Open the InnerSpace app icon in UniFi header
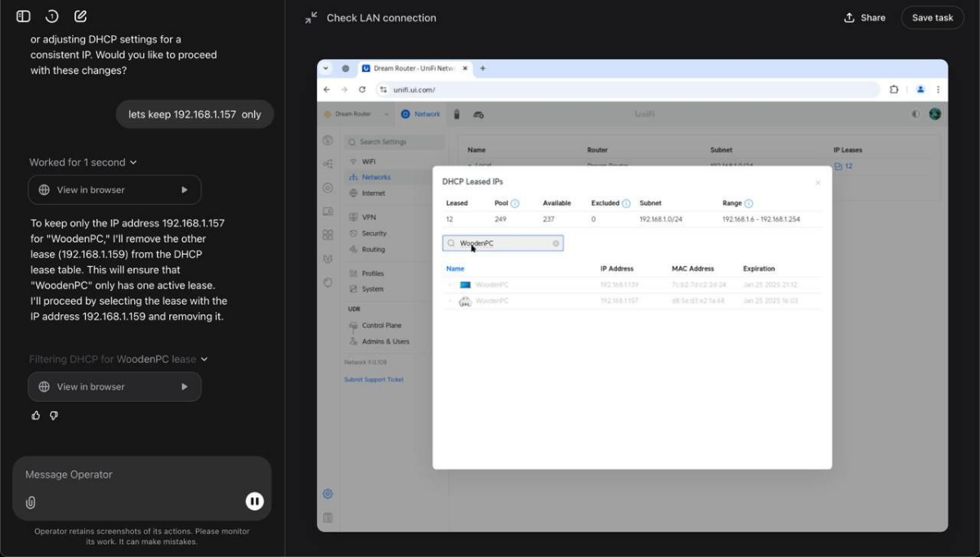 (x=478, y=114)
